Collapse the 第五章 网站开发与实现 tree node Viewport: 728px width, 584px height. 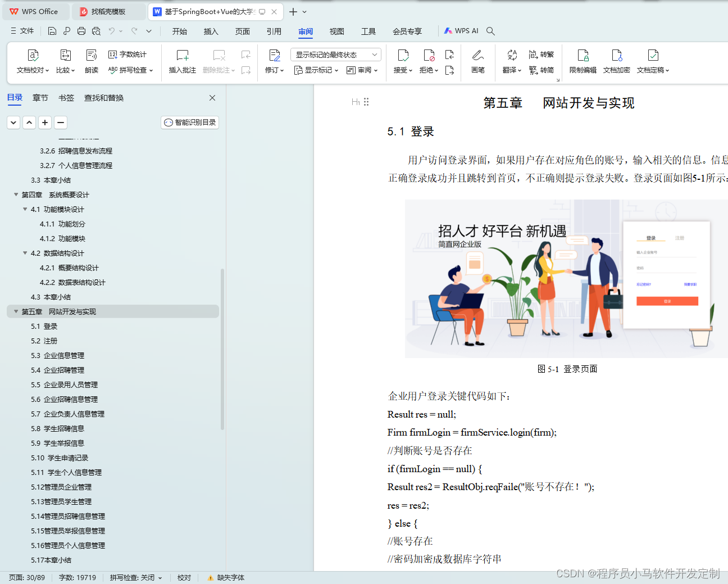click(16, 311)
